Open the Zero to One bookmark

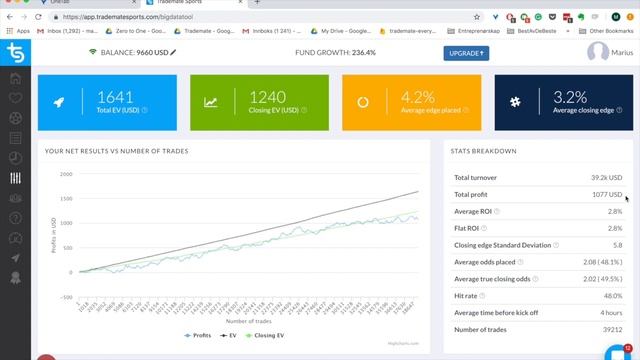(x=136, y=31)
